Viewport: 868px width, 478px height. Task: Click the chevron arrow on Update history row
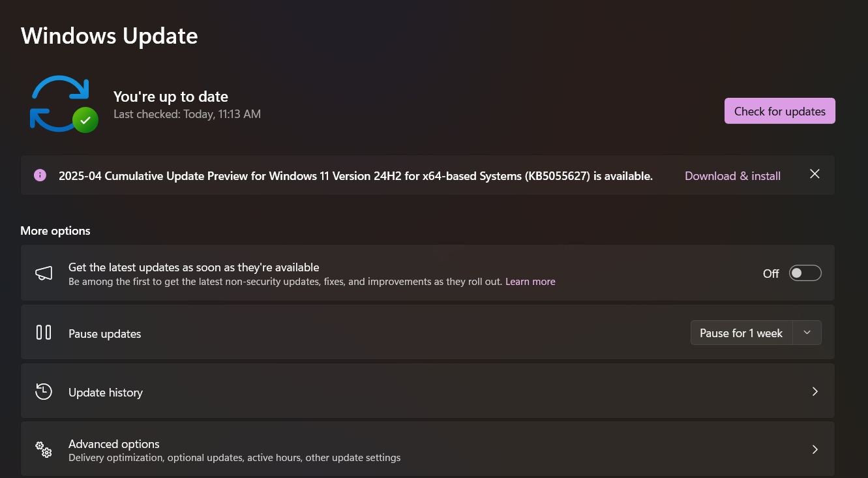(815, 391)
